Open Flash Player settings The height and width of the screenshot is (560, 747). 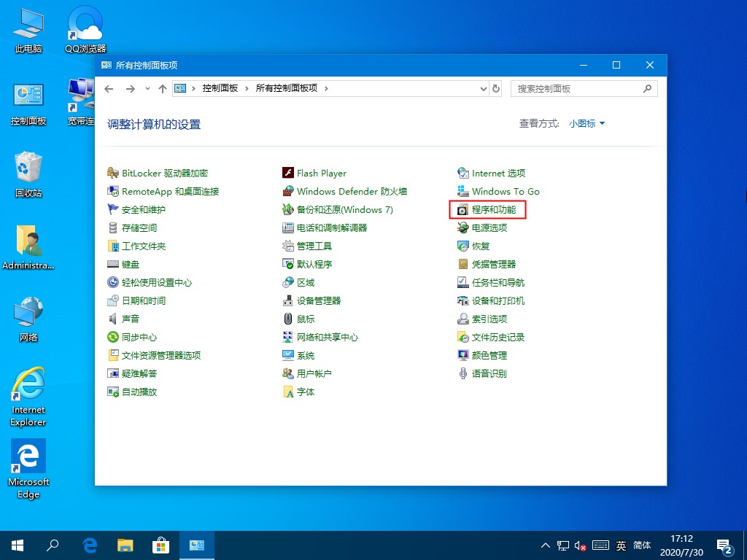(x=321, y=173)
